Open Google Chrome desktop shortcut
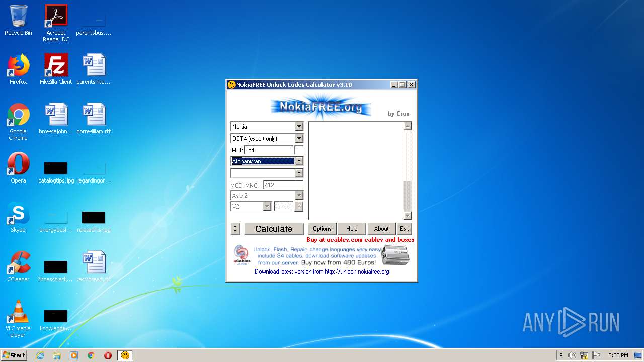 18,122
